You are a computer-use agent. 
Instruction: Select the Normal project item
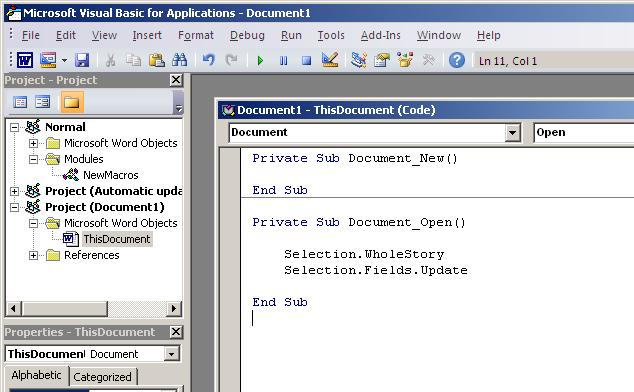(65, 127)
